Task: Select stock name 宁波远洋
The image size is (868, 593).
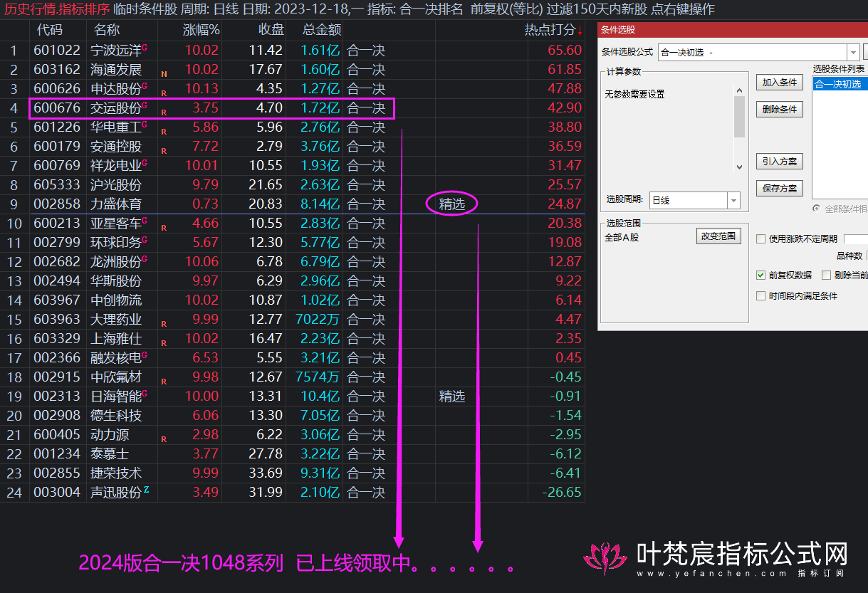Action: tap(116, 51)
